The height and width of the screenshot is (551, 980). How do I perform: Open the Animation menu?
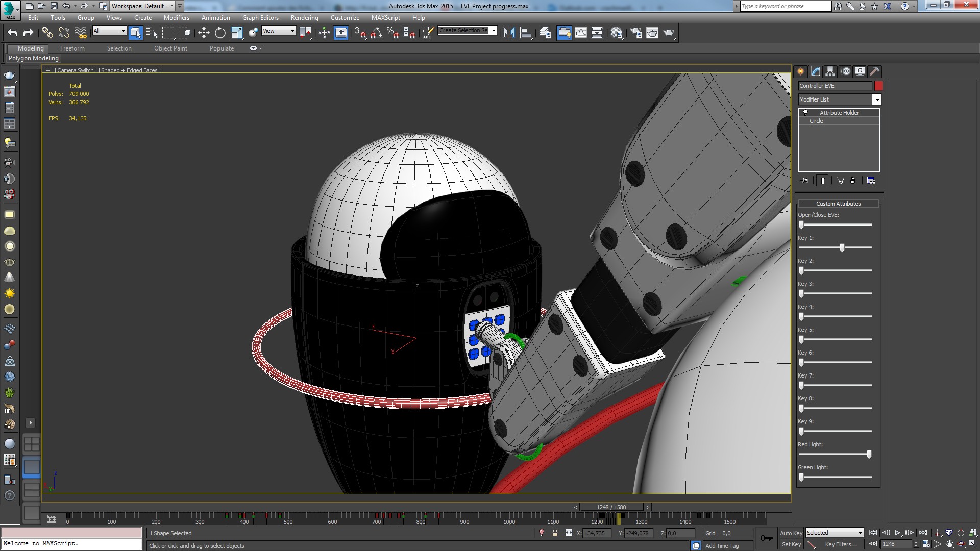(215, 18)
